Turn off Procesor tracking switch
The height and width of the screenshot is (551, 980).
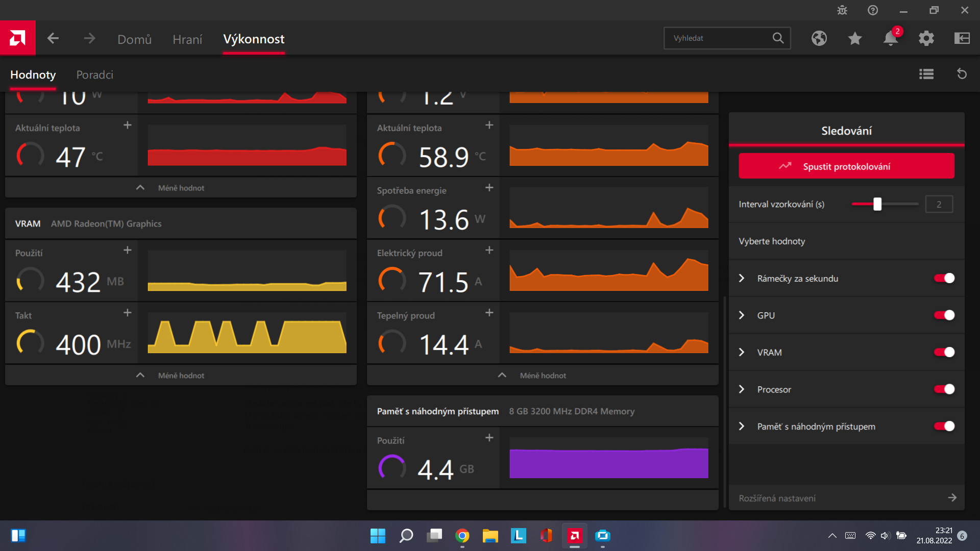(x=944, y=389)
